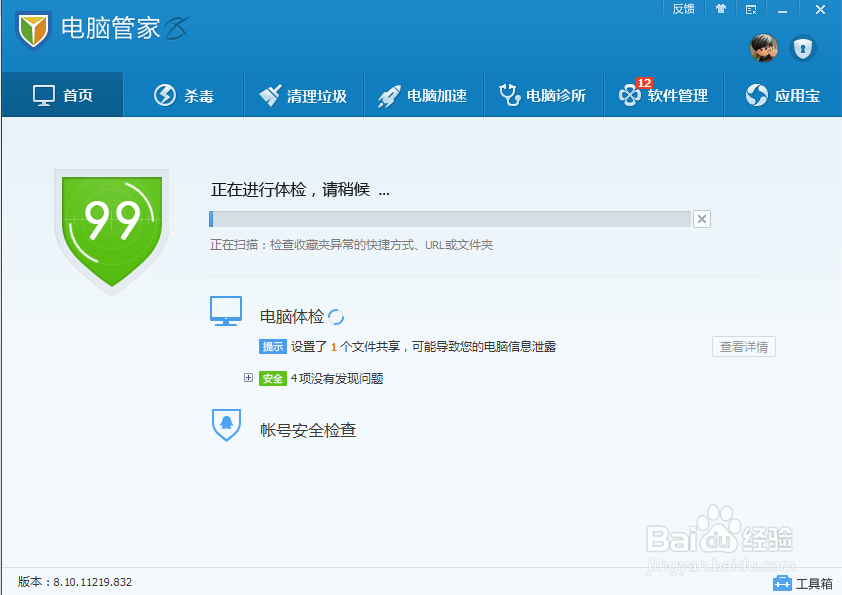Open the 首页 home tab
The height and width of the screenshot is (595, 842).
click(x=62, y=95)
